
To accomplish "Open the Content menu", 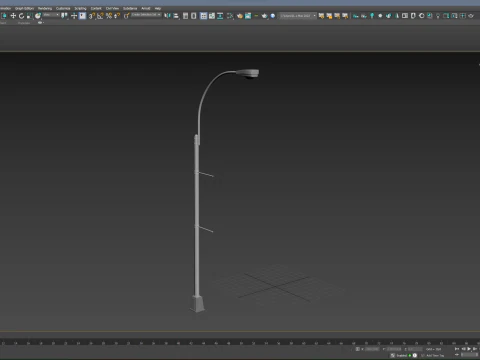I will (x=96, y=8).
